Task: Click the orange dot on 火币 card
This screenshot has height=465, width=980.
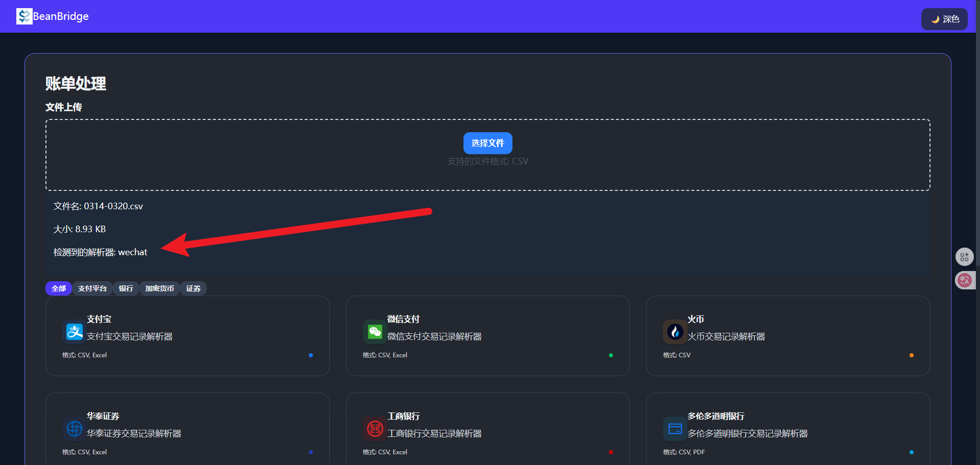Action: 912,355
